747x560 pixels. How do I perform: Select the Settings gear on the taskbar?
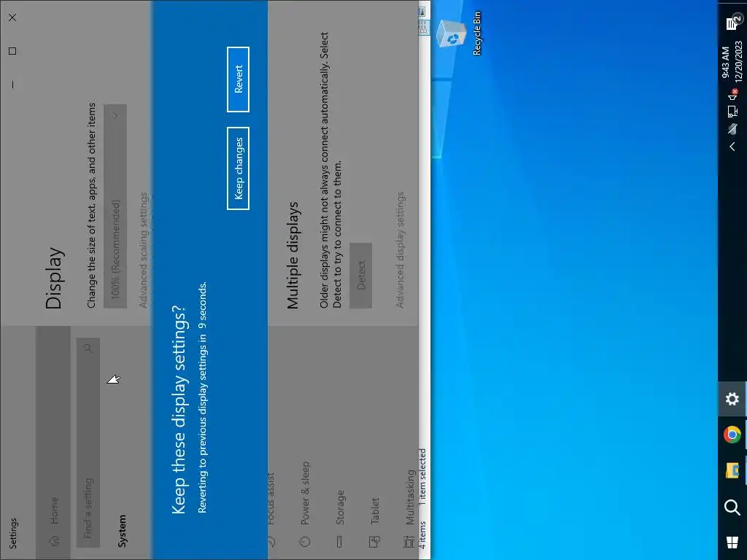[732, 399]
